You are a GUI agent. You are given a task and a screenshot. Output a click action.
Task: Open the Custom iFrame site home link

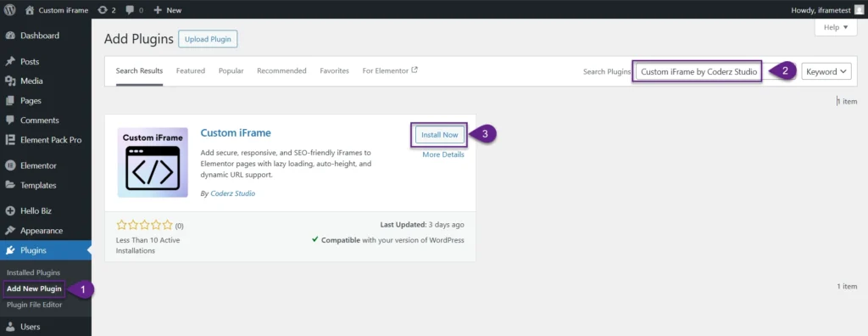(57, 10)
